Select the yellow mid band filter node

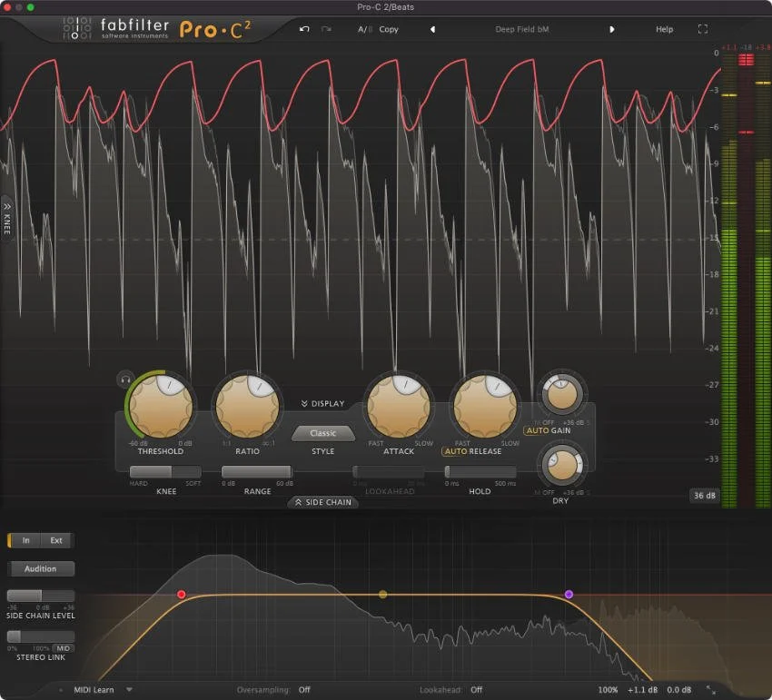click(x=382, y=595)
